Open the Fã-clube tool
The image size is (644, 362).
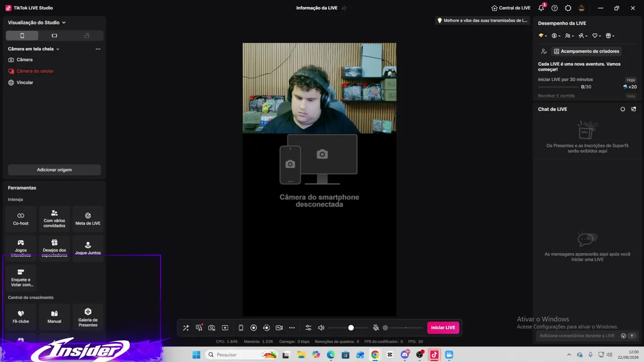(x=21, y=317)
